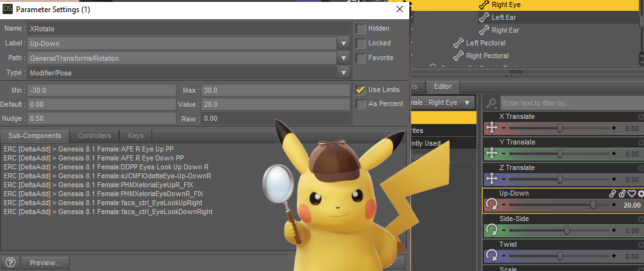644x271 pixels.
Task: Click the plus on Y Translate slider
Action: 614,153
